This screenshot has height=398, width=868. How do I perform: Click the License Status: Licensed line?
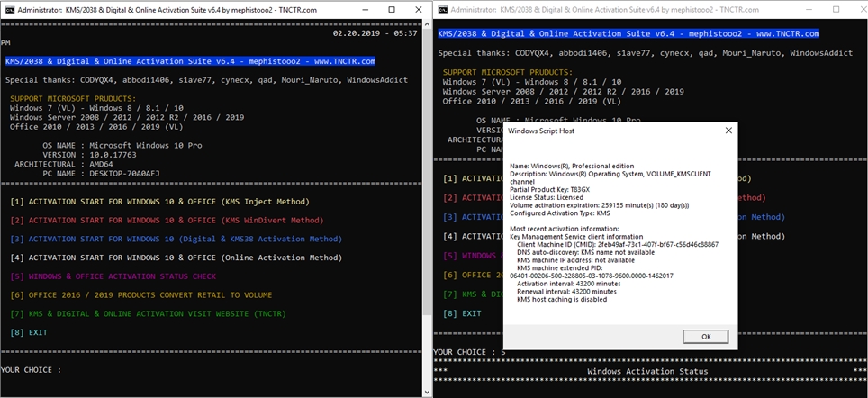[547, 197]
